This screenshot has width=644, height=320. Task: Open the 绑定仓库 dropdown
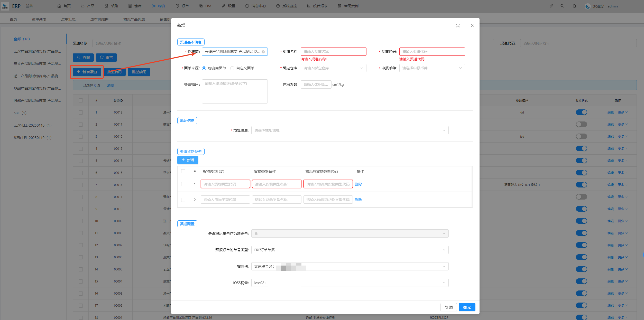pos(333,68)
